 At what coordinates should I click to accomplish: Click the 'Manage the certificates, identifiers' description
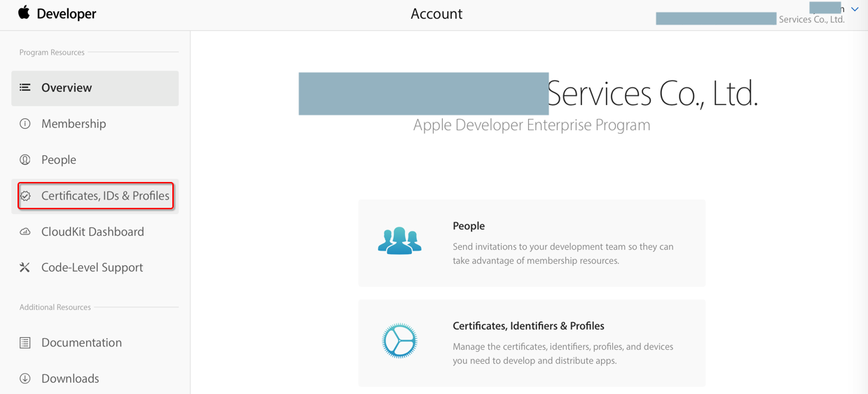click(563, 354)
